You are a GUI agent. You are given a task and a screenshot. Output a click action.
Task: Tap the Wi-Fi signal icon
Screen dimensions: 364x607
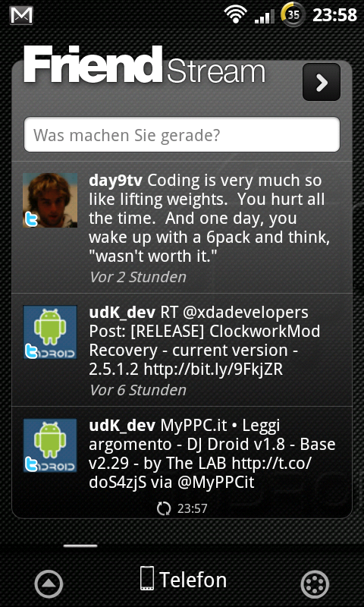pos(235,15)
